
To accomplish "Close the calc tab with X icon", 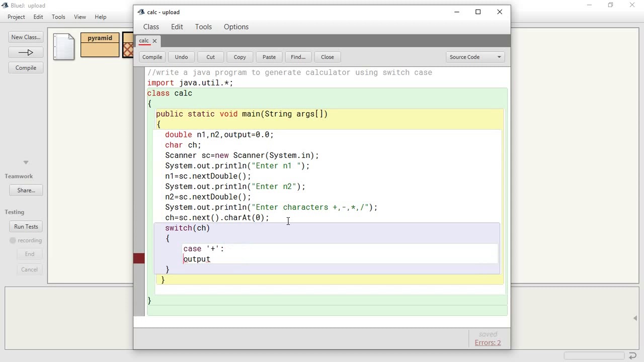I will point(154,41).
